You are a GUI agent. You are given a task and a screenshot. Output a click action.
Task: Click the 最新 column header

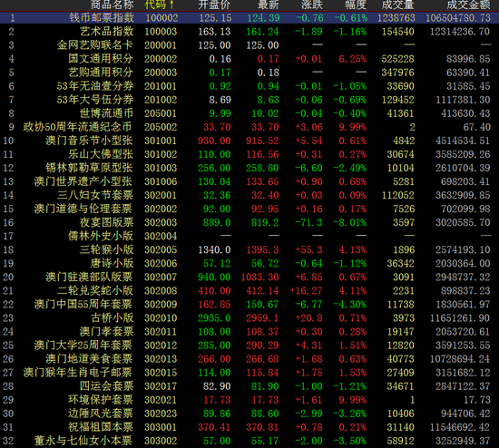tap(269, 5)
